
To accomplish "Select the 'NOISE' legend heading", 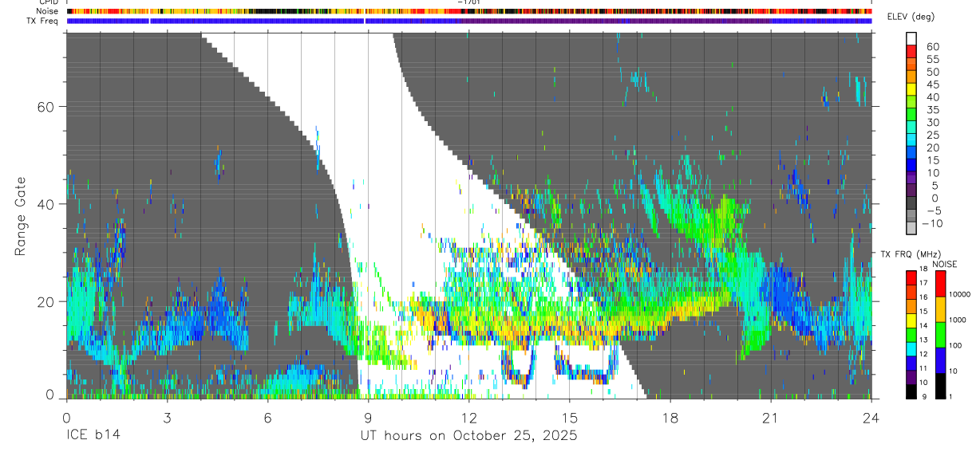I will pos(944,264).
